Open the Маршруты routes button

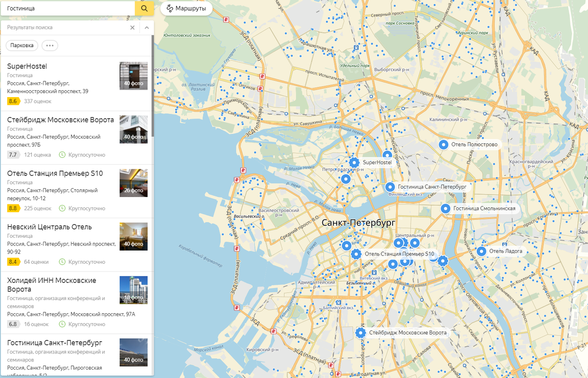point(186,8)
